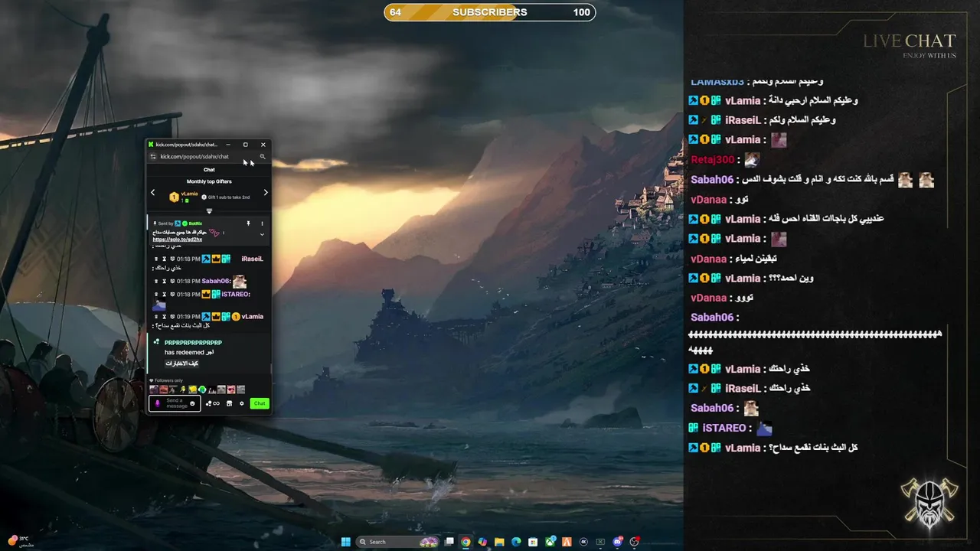
Task: Timeout vLamia using the hourglass icon
Action: coord(164,316)
